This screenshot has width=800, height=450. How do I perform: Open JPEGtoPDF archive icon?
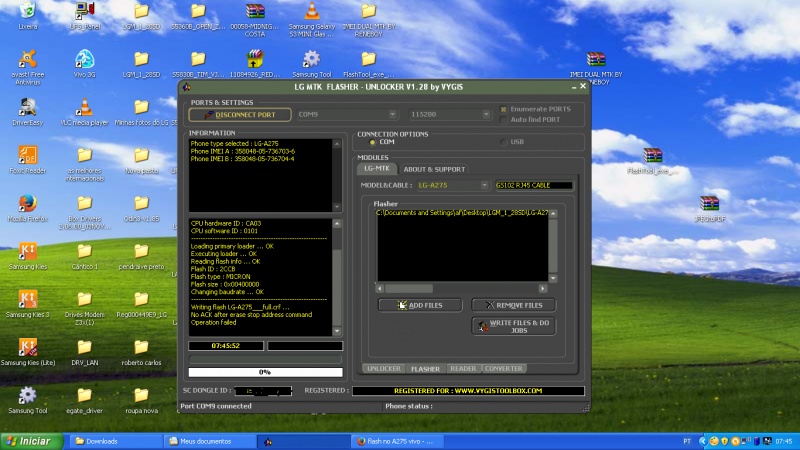coord(709,206)
